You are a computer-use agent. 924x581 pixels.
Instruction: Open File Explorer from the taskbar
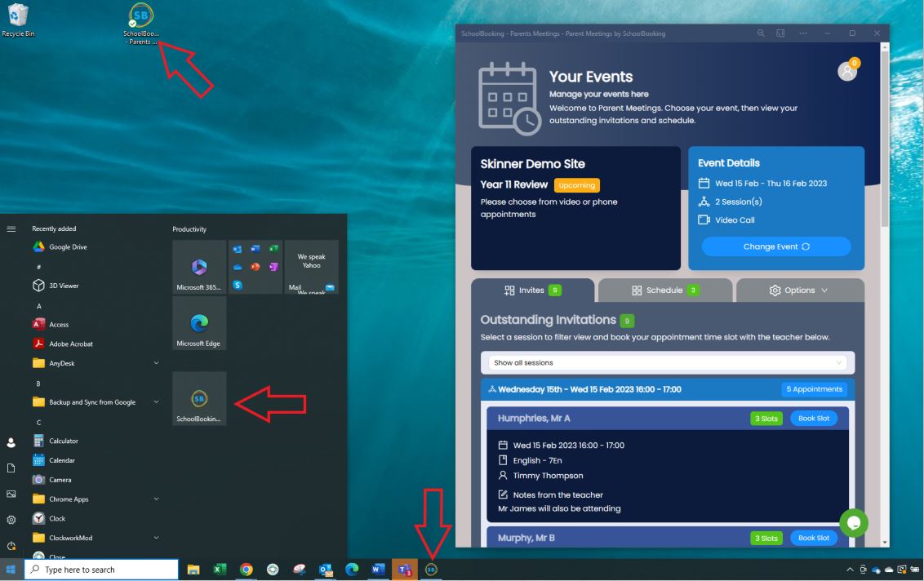pyautogui.click(x=193, y=570)
